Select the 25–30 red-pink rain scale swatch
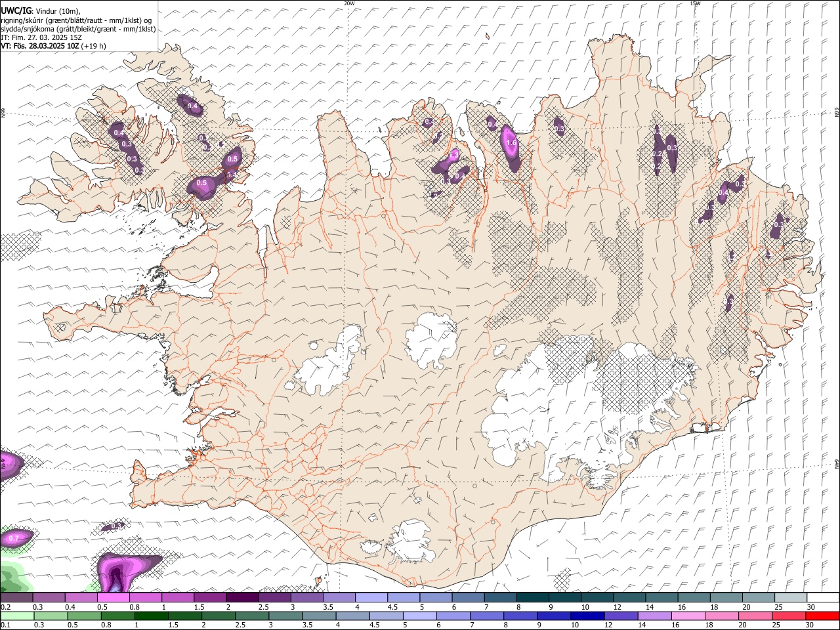The image size is (840, 630). click(x=789, y=616)
